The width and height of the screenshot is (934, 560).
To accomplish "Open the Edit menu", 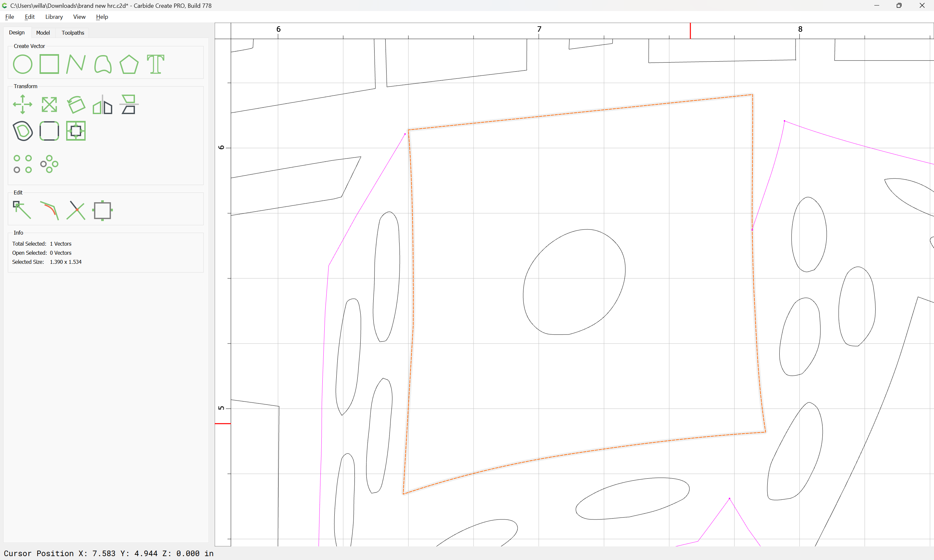I will point(30,17).
